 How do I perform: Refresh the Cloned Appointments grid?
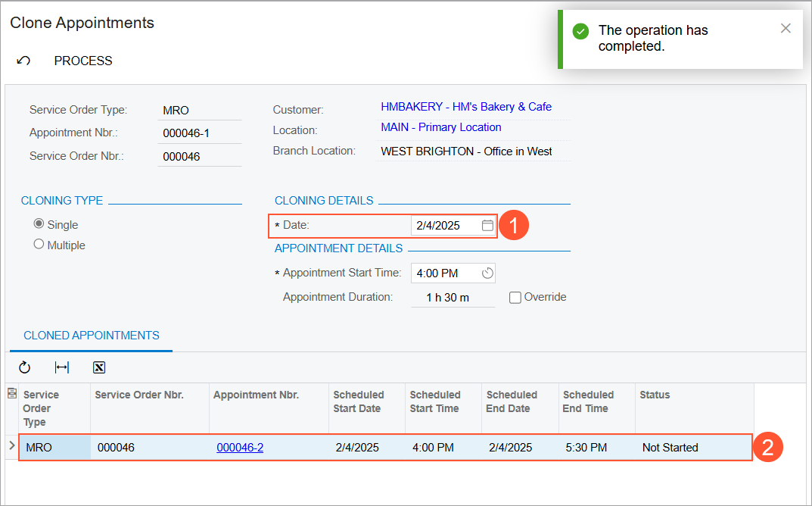pos(24,367)
